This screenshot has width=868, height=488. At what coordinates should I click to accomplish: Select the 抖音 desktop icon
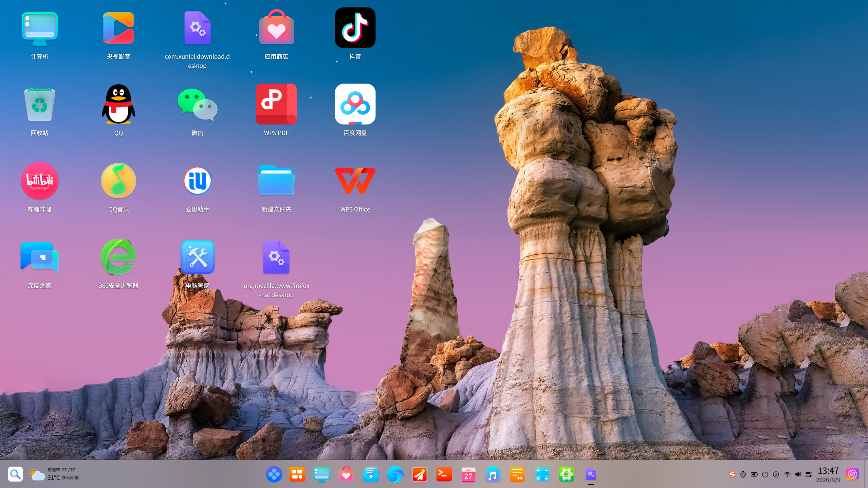point(355,28)
